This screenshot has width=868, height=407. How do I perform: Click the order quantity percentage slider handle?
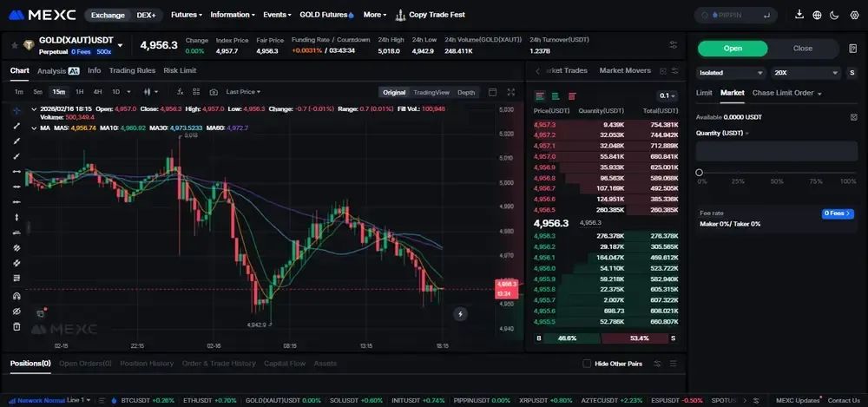699,173
